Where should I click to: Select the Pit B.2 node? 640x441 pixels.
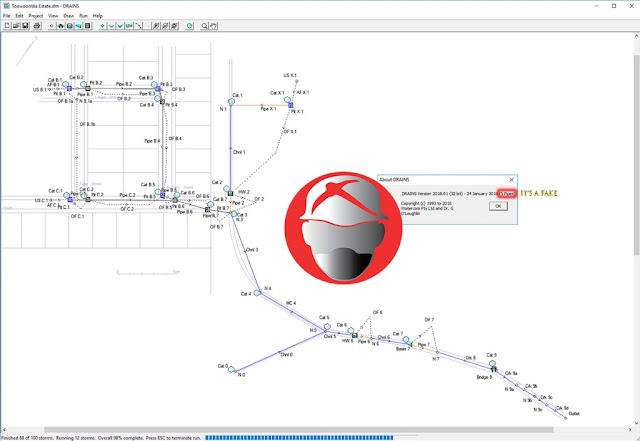pos(88,88)
